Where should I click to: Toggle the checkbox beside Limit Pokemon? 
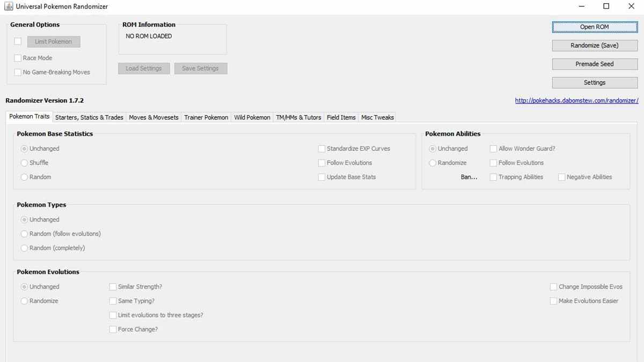(18, 41)
